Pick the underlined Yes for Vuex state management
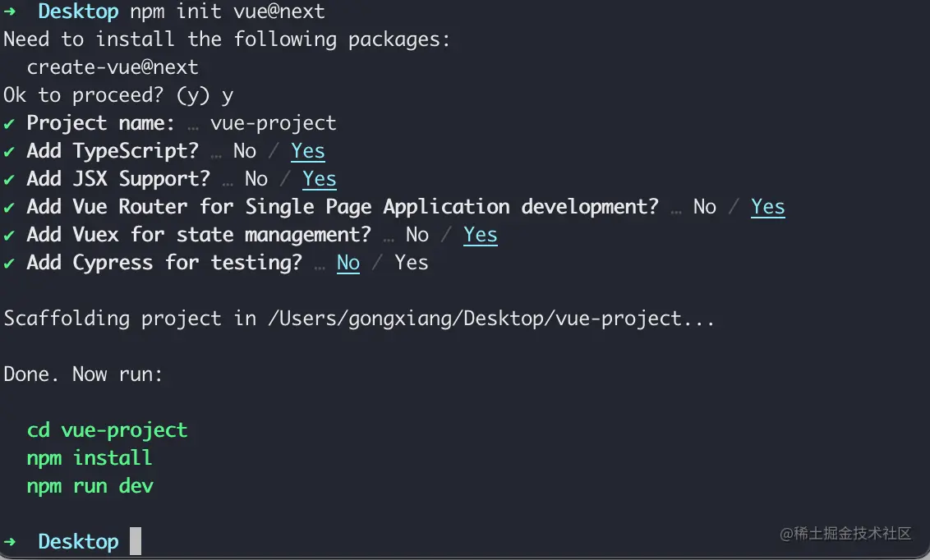Viewport: 930px width, 560px height. (x=481, y=235)
